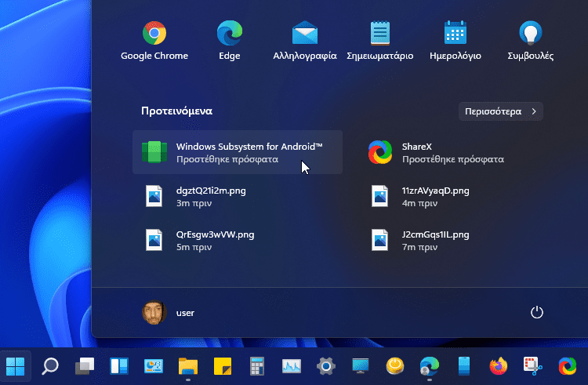Click the user account profile button
This screenshot has height=385, width=588.
[169, 312]
